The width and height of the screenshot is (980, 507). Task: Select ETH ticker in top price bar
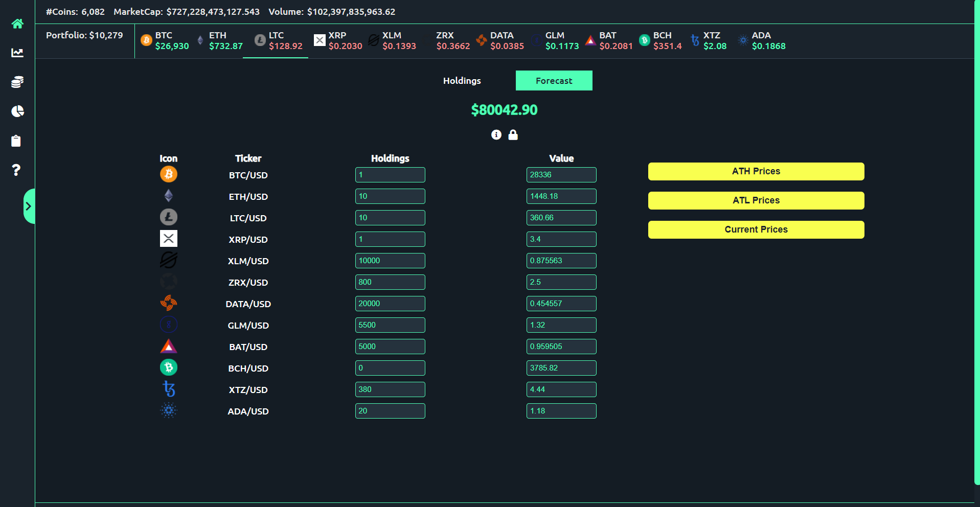tap(220, 41)
